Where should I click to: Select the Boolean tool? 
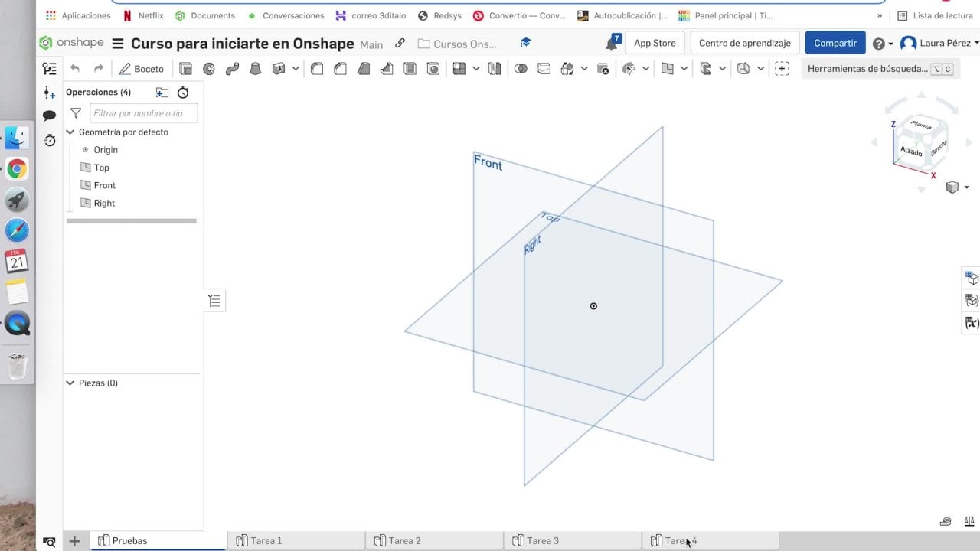tap(521, 69)
